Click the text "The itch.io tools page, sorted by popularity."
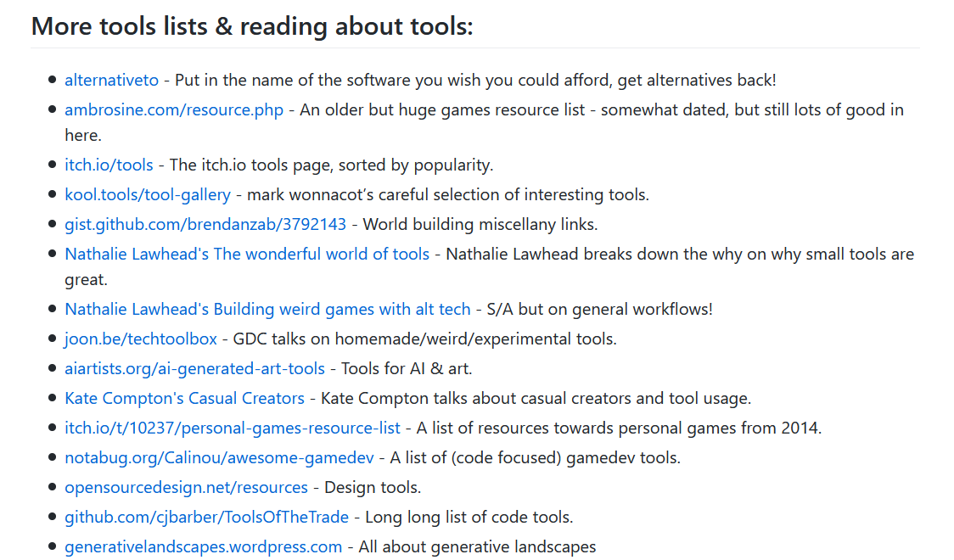The image size is (954, 560). coord(332,165)
